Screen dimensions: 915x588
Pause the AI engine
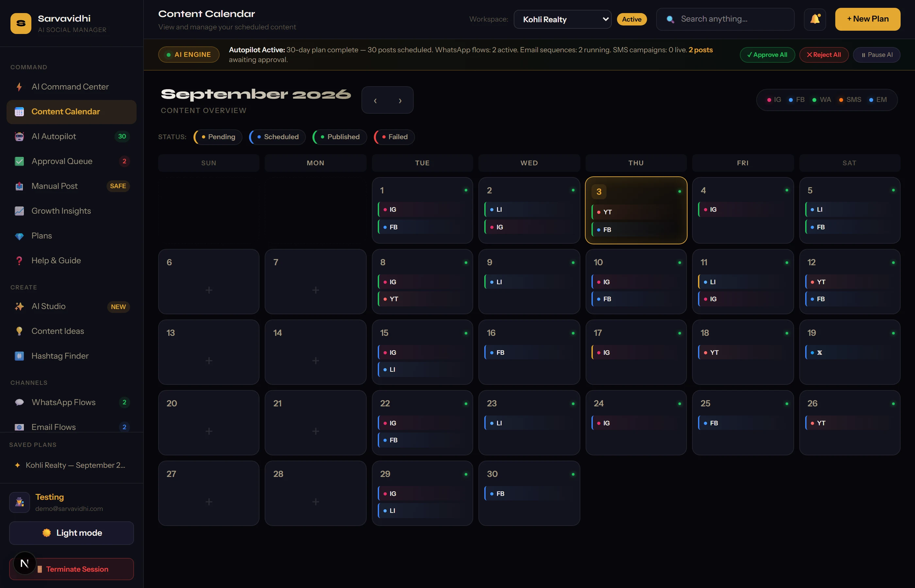(x=876, y=55)
